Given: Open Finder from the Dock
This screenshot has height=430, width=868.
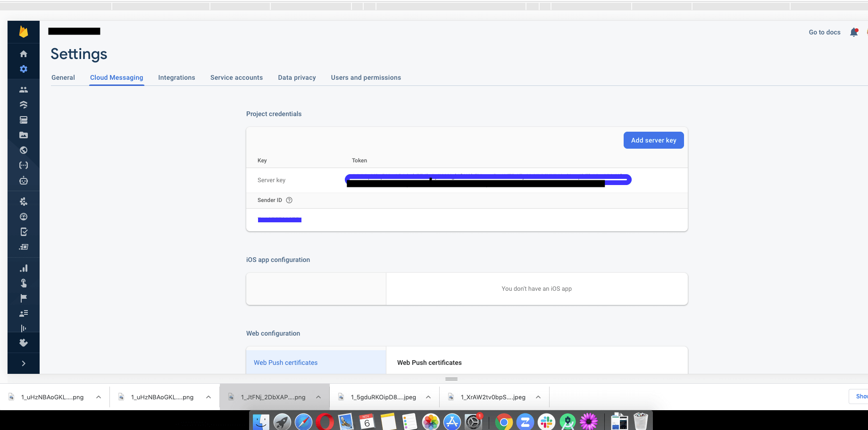Looking at the screenshot, I should [261, 422].
